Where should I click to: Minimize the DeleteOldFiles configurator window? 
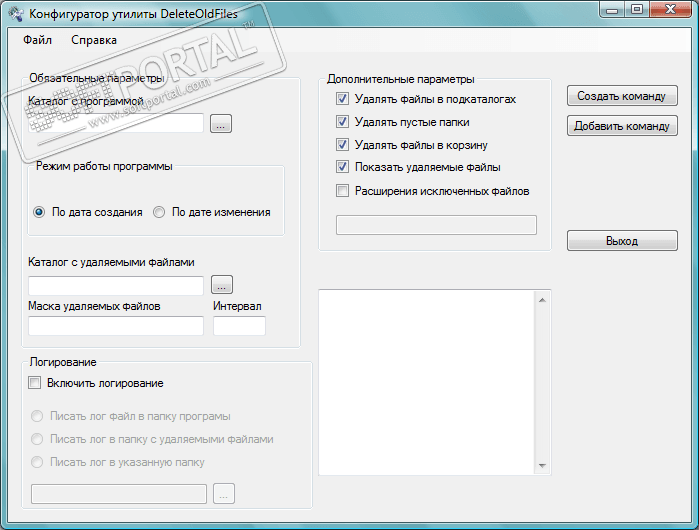[613, 10]
